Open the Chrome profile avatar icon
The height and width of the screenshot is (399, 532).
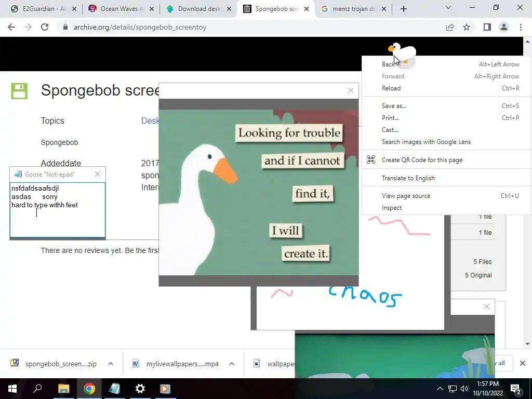coord(504,27)
